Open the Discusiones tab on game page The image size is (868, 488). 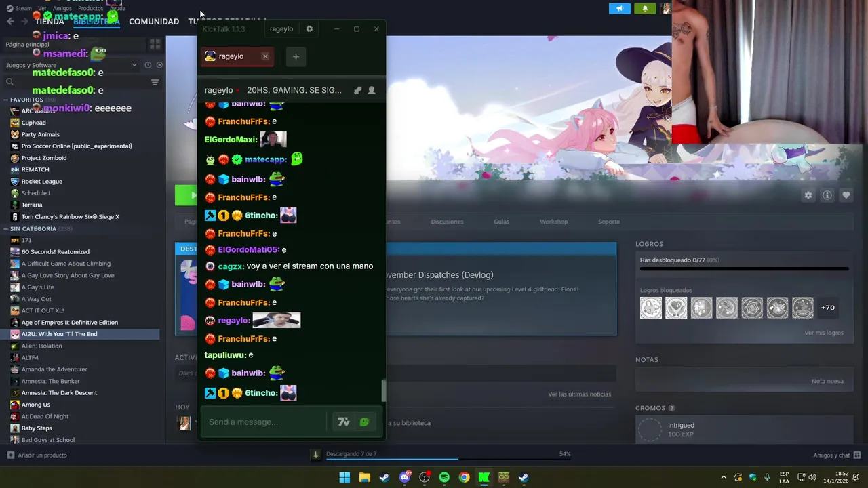point(447,222)
